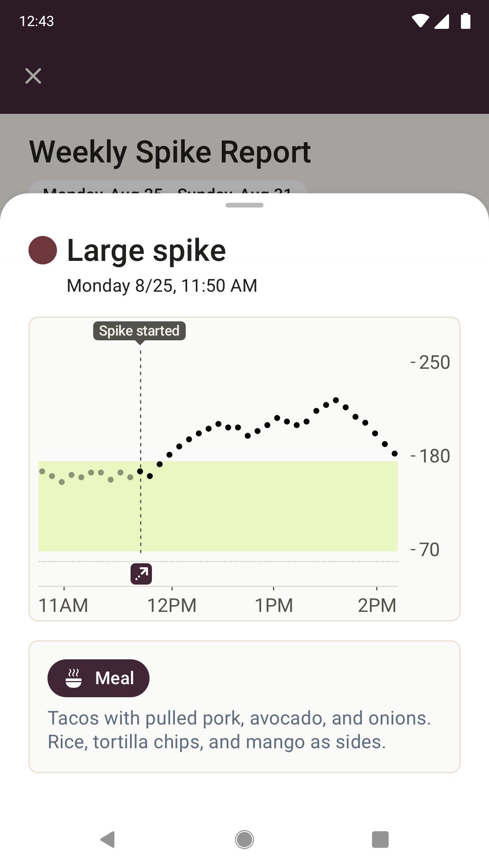Tap the peak glucose dot on the chart
The image size is (489, 868).
336,400
